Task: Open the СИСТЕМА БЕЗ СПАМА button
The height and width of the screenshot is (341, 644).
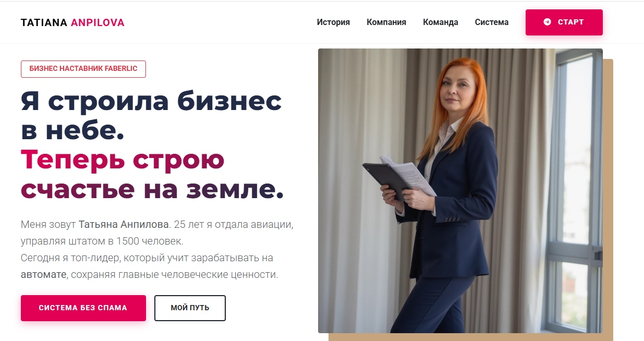Action: [83, 308]
